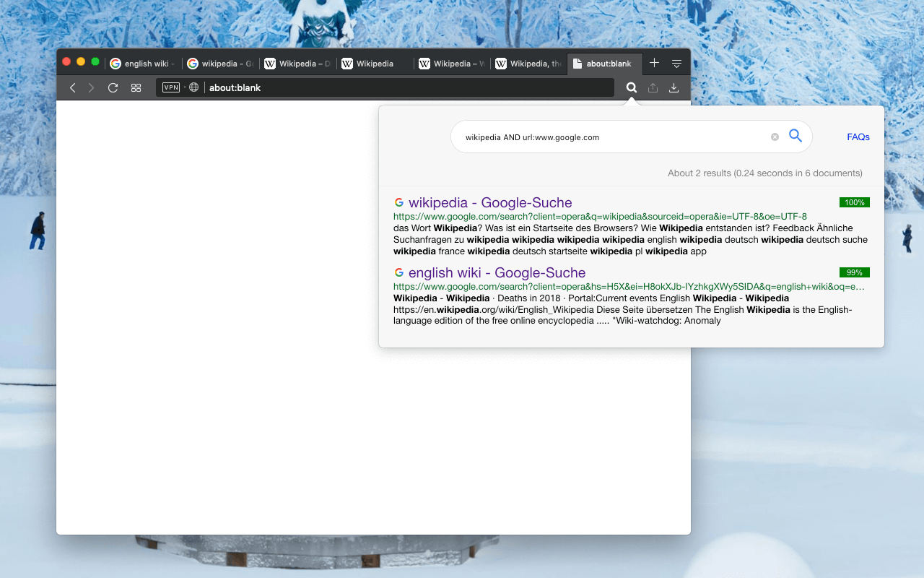This screenshot has width=924, height=578.
Task: Click snippet text 'Deaths in 2018'
Action: tap(529, 298)
